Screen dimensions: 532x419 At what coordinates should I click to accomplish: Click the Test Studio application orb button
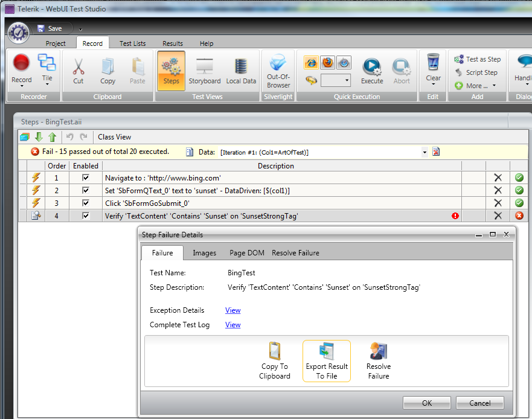(19, 33)
